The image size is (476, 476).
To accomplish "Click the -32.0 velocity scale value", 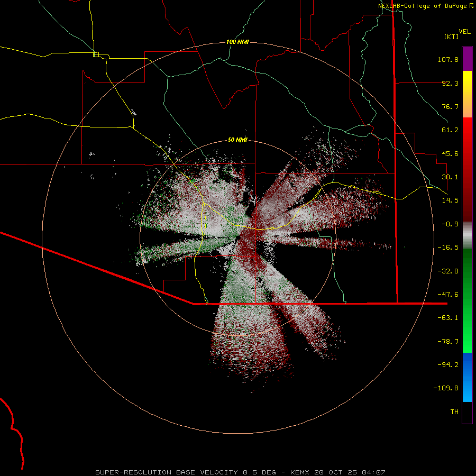I will point(448,271).
